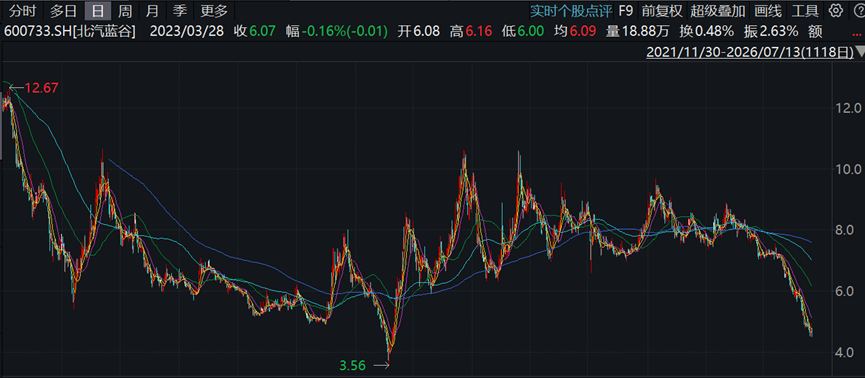Switch to the 分时 intraday tab
Image resolution: width=865 pixels, height=378 pixels.
[23, 10]
